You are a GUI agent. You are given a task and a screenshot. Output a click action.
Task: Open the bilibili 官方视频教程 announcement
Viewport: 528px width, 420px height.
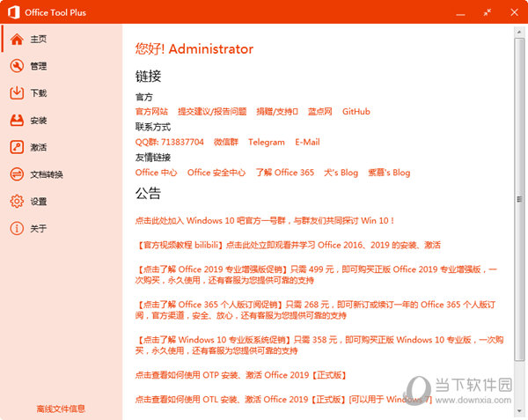(x=288, y=245)
